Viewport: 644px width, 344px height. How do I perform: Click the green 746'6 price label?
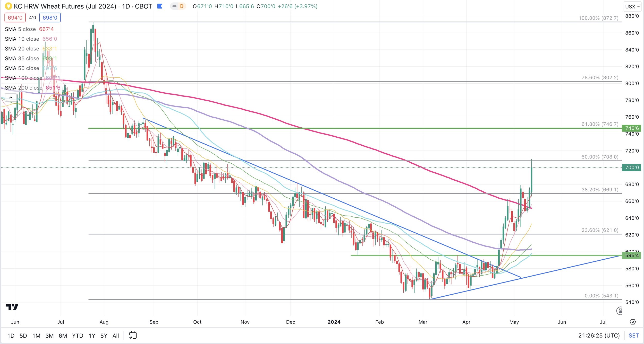632,128
